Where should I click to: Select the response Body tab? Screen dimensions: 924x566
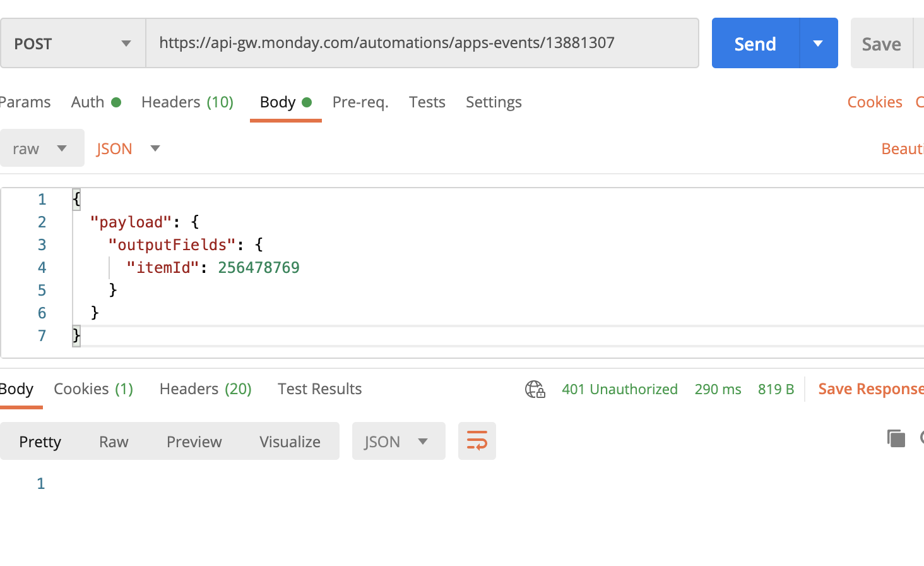17,389
